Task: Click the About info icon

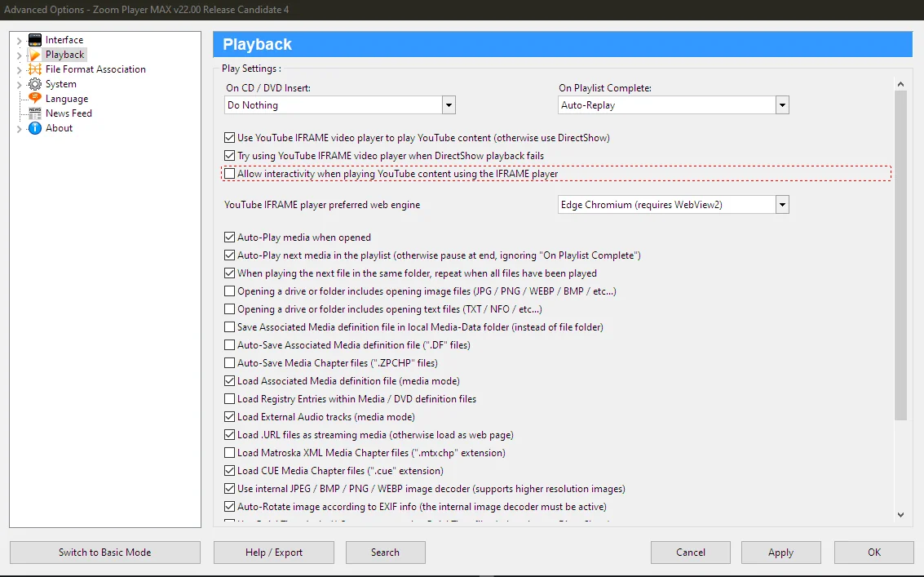Action: [x=34, y=127]
